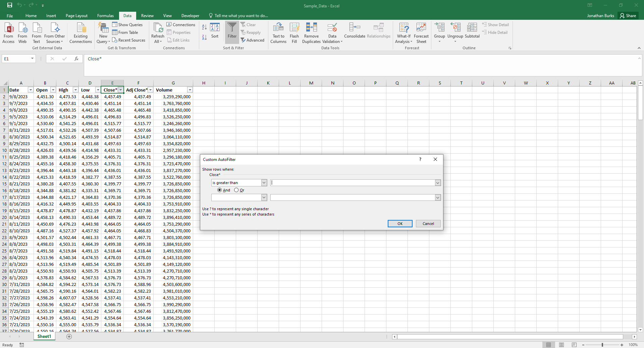Image resolution: width=644 pixels, height=348 pixels.
Task: Click the Share button
Action: pyautogui.click(x=628, y=16)
